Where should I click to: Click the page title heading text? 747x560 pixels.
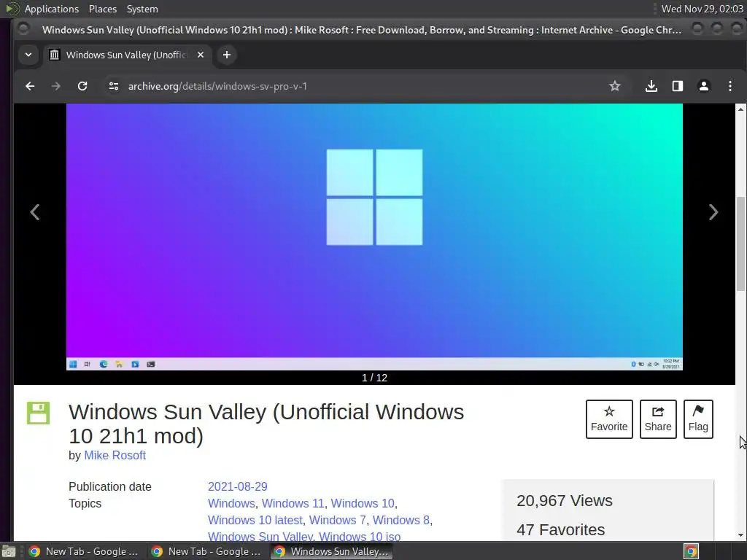(x=266, y=424)
